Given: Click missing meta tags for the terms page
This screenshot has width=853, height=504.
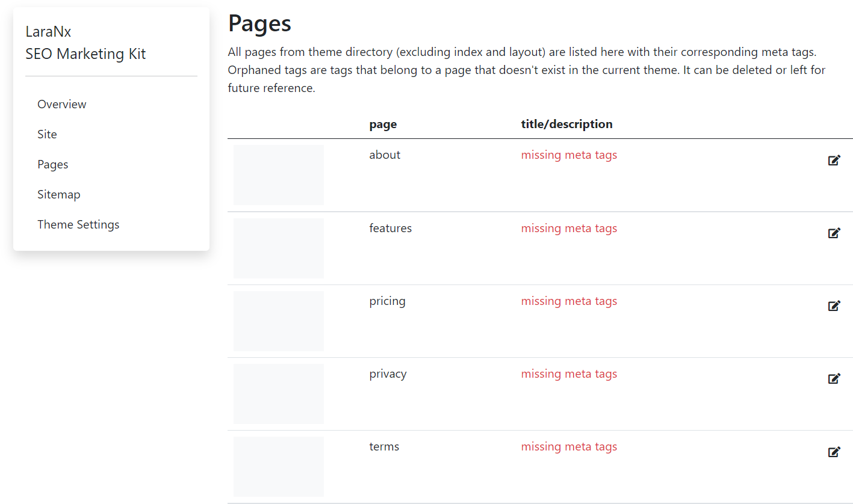Looking at the screenshot, I should click(569, 446).
